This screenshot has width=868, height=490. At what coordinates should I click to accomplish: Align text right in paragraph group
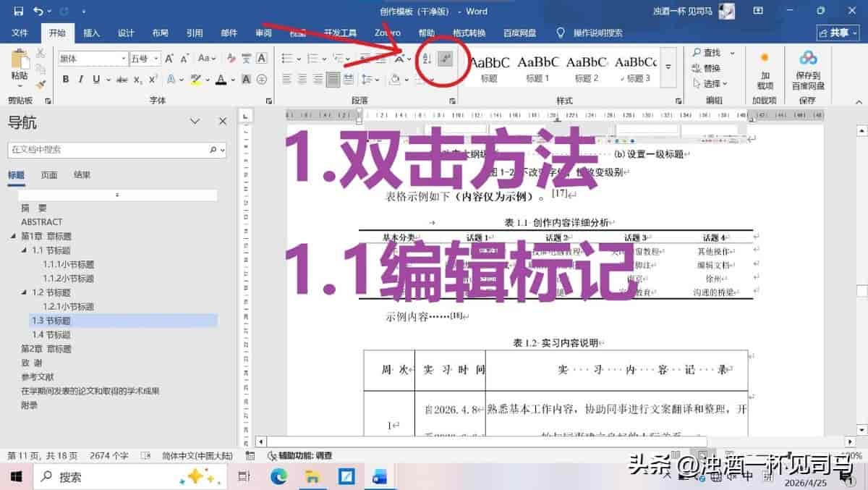[x=318, y=80]
